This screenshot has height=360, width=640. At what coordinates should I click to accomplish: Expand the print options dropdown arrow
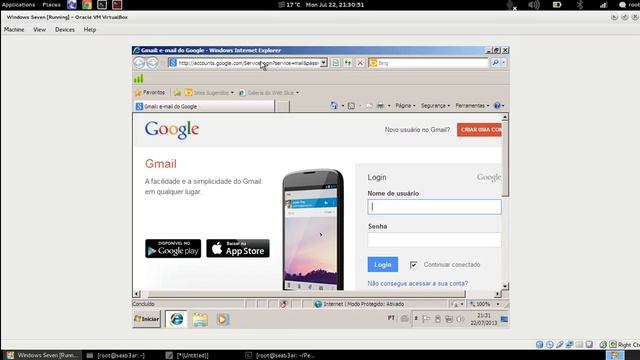point(389,106)
